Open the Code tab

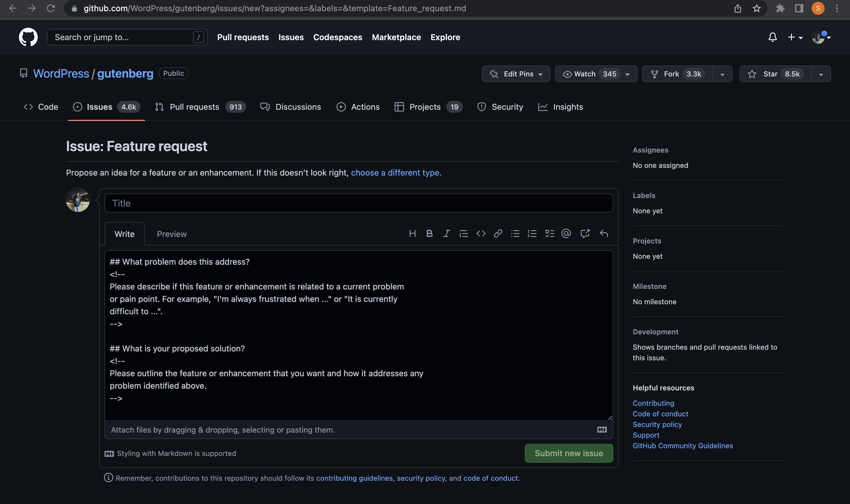pos(41,107)
